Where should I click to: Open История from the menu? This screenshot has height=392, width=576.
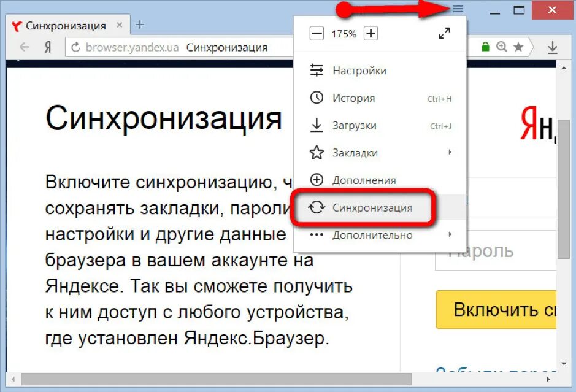(380, 98)
